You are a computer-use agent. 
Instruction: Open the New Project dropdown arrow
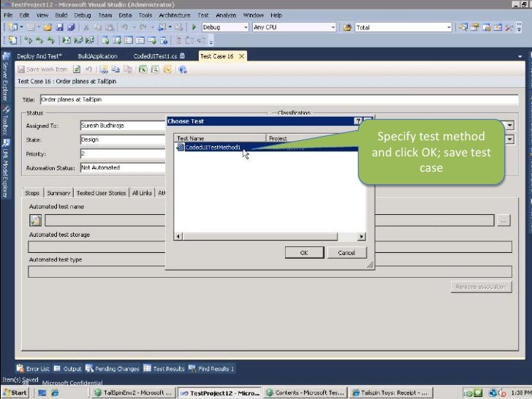pyautogui.click(x=21, y=27)
